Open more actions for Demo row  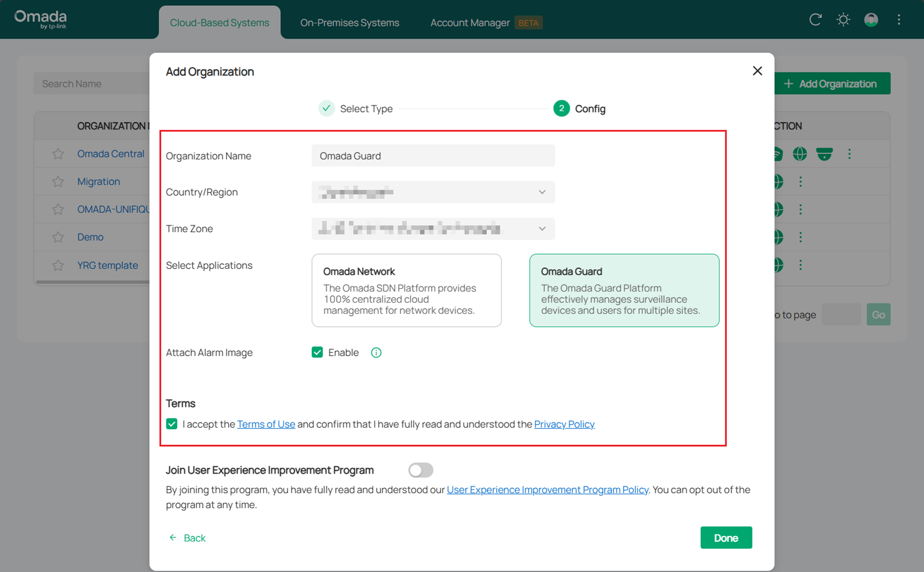coord(800,237)
